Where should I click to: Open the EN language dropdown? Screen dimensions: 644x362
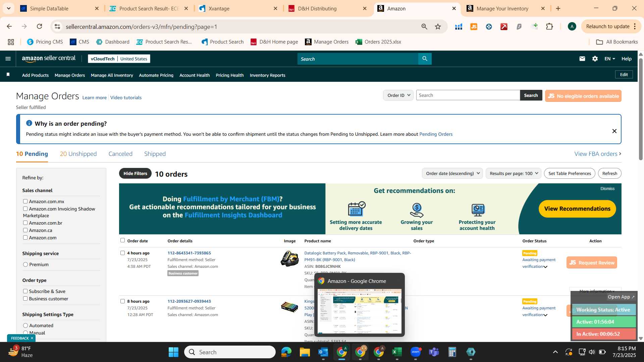(x=609, y=59)
